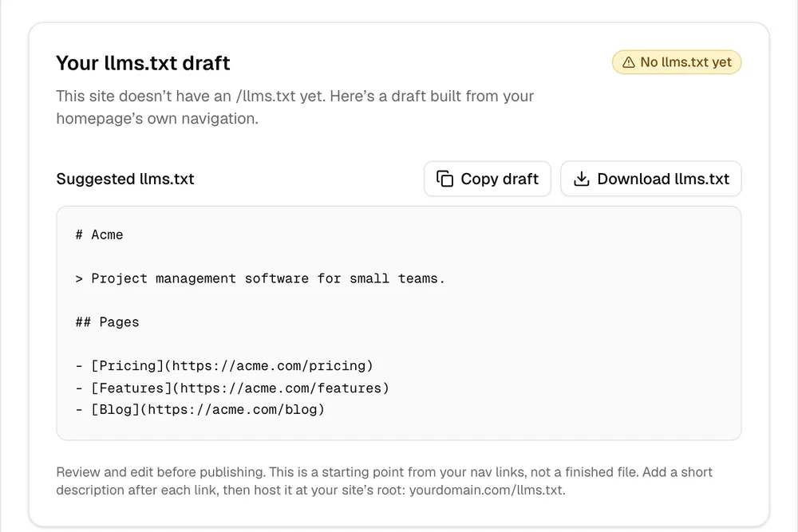The image size is (798, 532).
Task: Click the Blog link line in draft
Action: point(199,409)
